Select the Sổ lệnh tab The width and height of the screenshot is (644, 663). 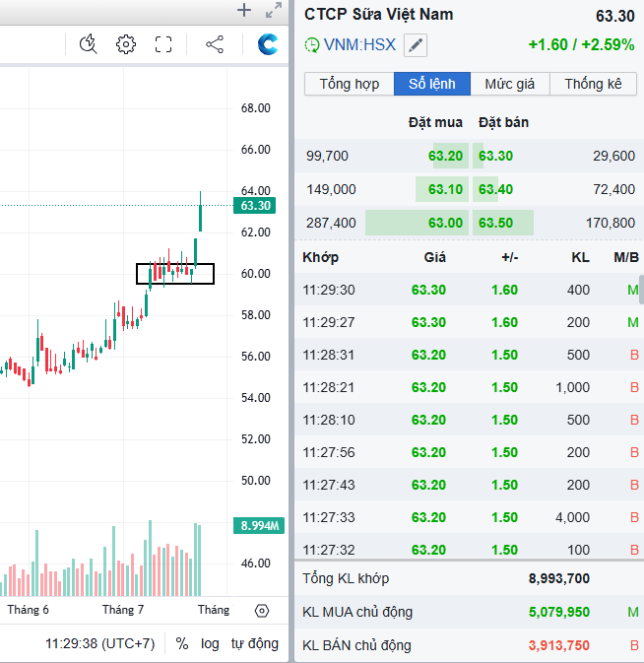click(432, 84)
